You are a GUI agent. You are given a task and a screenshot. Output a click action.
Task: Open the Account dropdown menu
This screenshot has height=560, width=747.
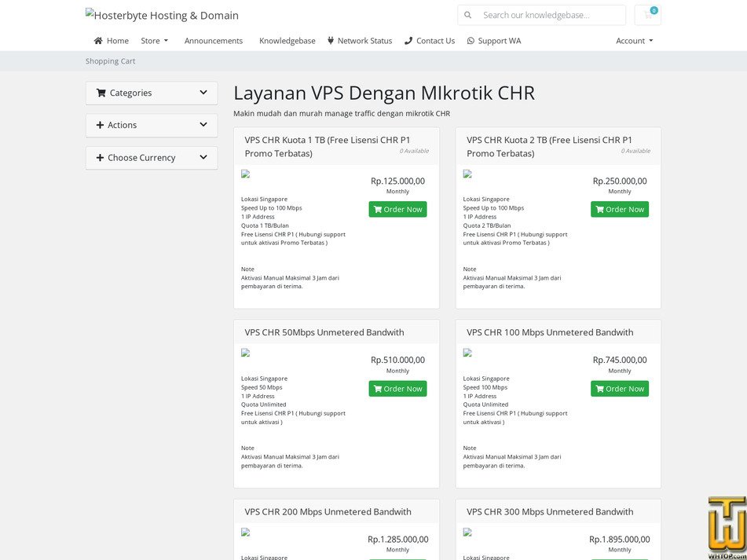pyautogui.click(x=633, y=40)
